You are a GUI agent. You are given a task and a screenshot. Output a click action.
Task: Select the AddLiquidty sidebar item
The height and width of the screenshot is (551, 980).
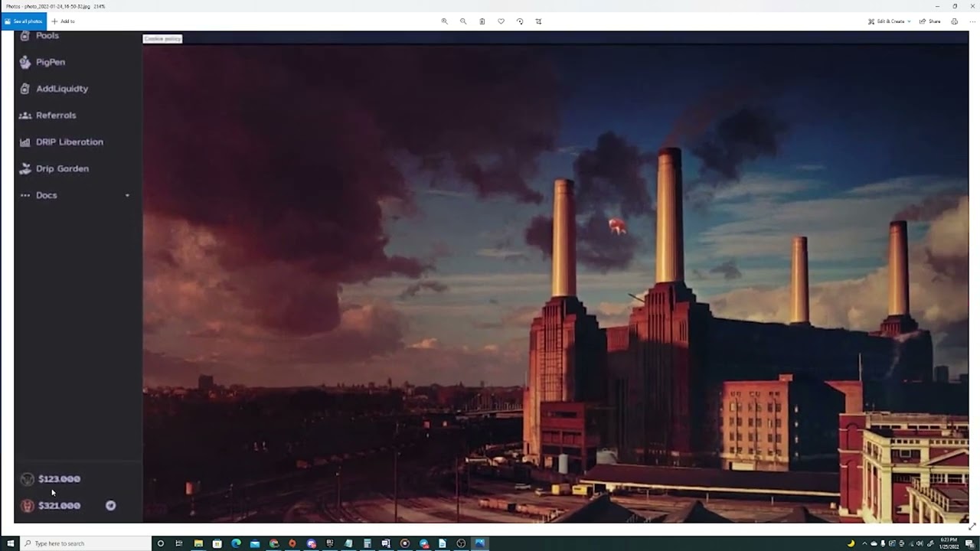click(62, 89)
